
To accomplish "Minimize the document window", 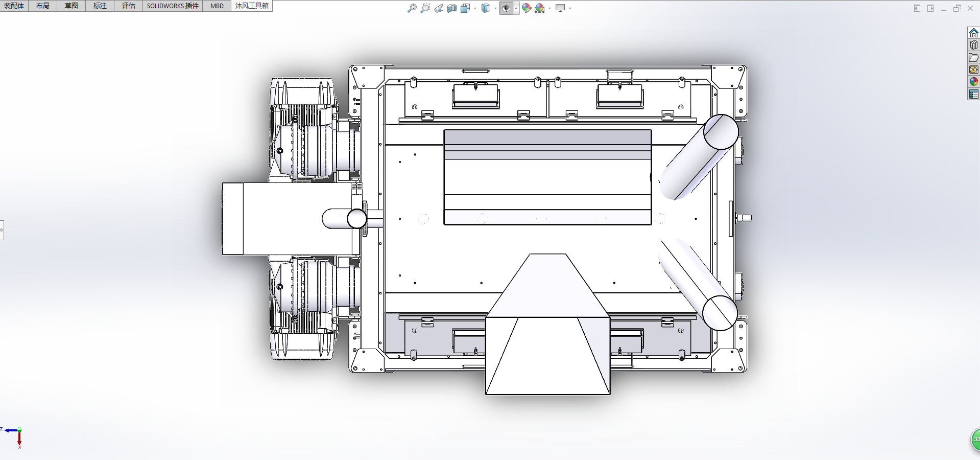I will click(x=944, y=9).
